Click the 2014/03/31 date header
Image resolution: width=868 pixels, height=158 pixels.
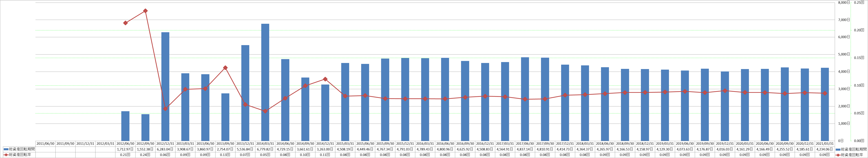point(265,144)
